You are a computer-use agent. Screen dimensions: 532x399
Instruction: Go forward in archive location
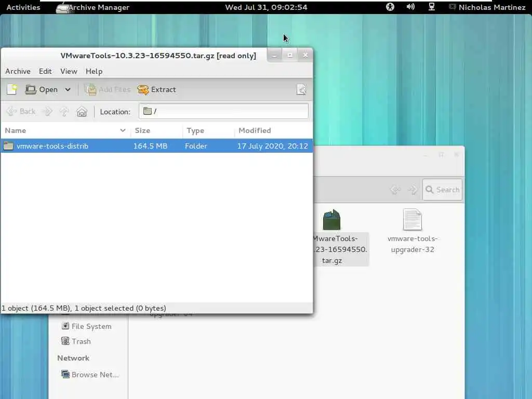(47, 111)
